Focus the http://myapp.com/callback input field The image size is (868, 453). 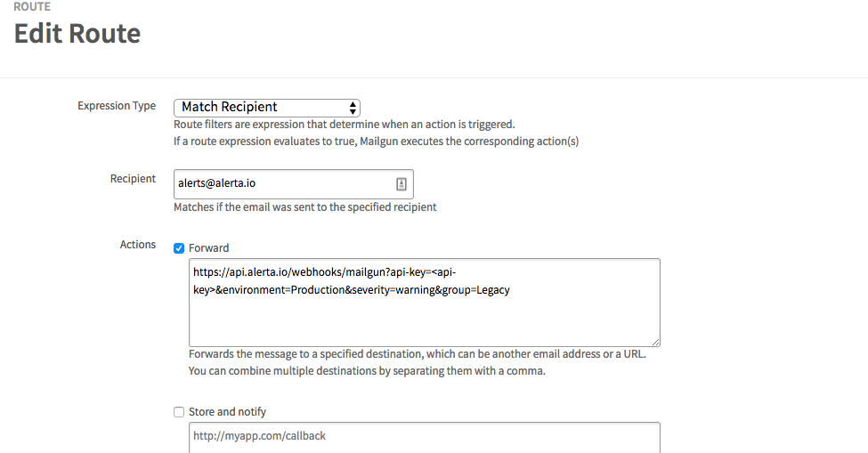[x=425, y=438]
